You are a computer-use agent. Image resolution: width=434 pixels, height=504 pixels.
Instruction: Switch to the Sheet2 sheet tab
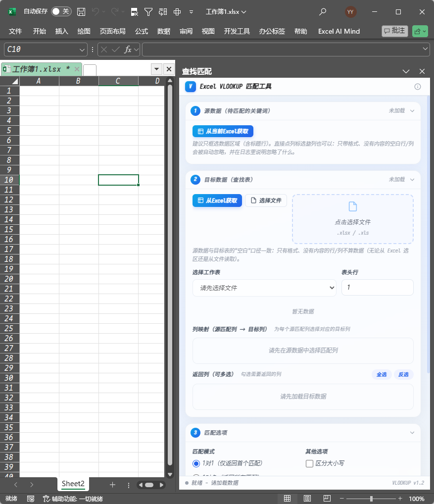pyautogui.click(x=73, y=484)
